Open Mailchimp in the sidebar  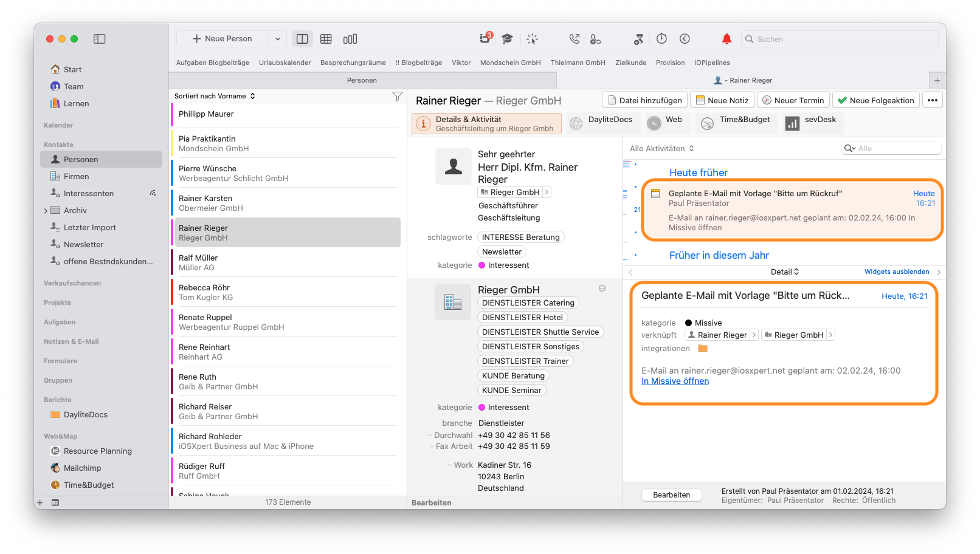pos(101,468)
